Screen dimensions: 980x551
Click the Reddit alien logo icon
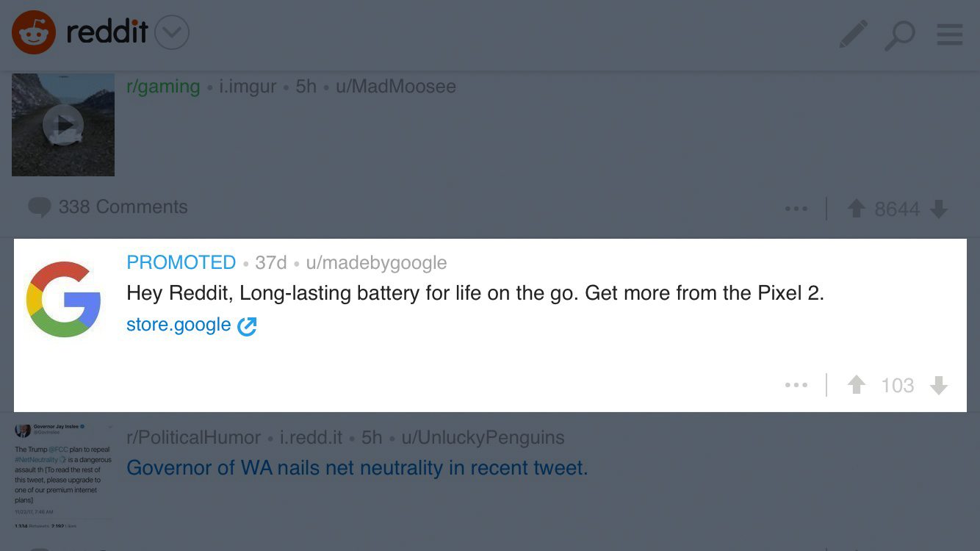tap(34, 32)
